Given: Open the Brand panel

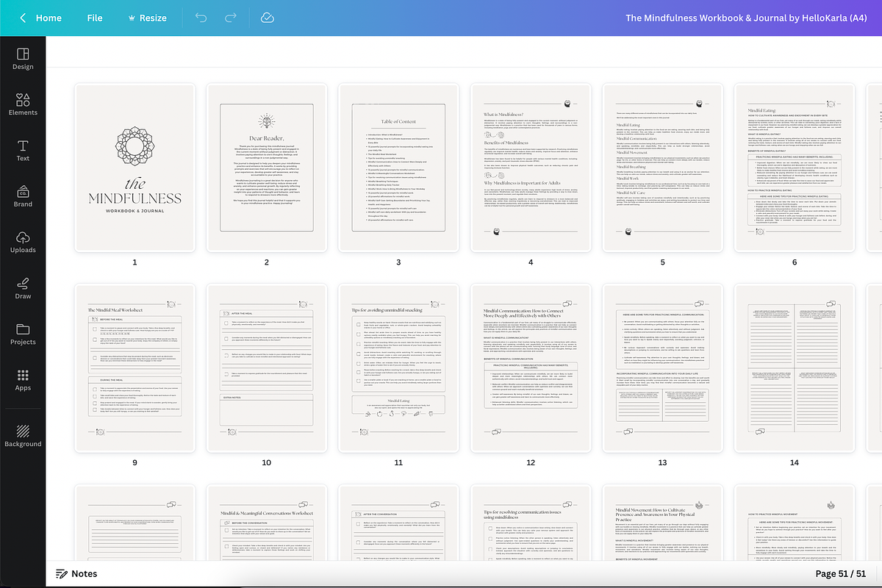Looking at the screenshot, I should [23, 196].
